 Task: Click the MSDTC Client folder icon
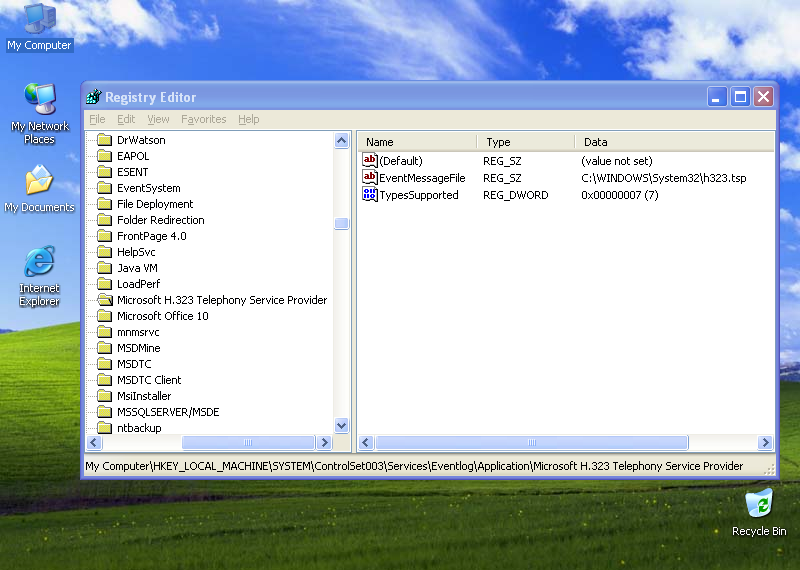tap(105, 380)
